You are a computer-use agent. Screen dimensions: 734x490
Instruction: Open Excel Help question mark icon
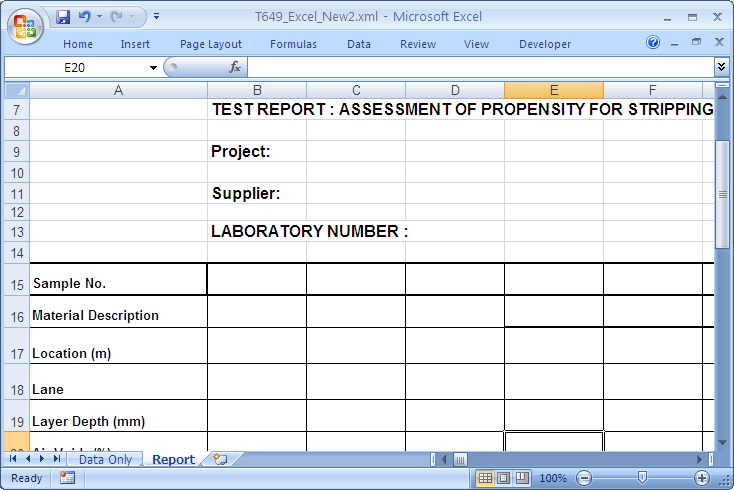tap(653, 43)
